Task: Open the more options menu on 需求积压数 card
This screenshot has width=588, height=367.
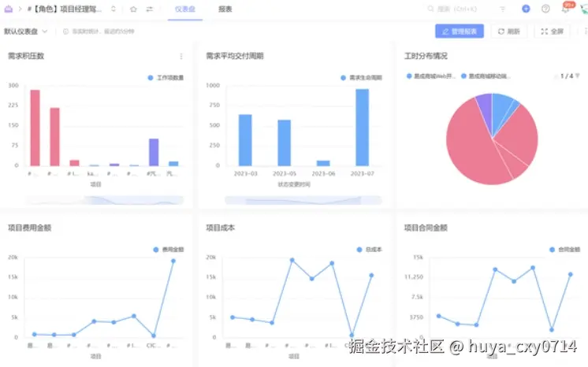Action: click(181, 56)
